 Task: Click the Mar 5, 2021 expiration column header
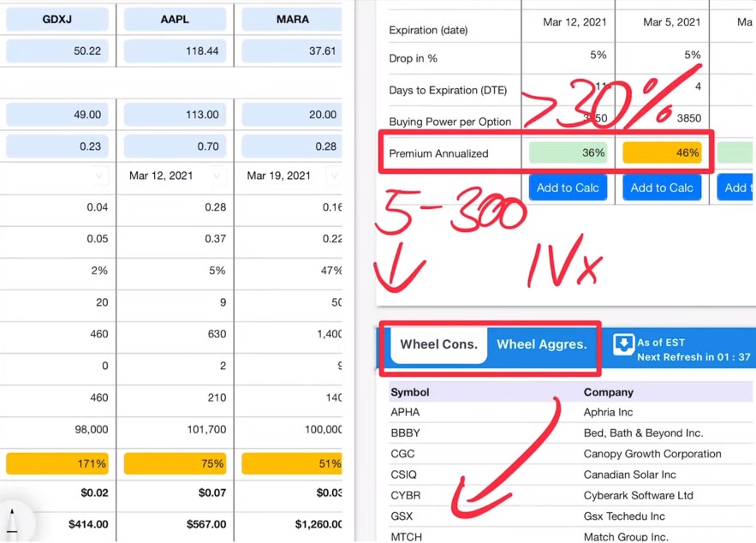point(671,22)
